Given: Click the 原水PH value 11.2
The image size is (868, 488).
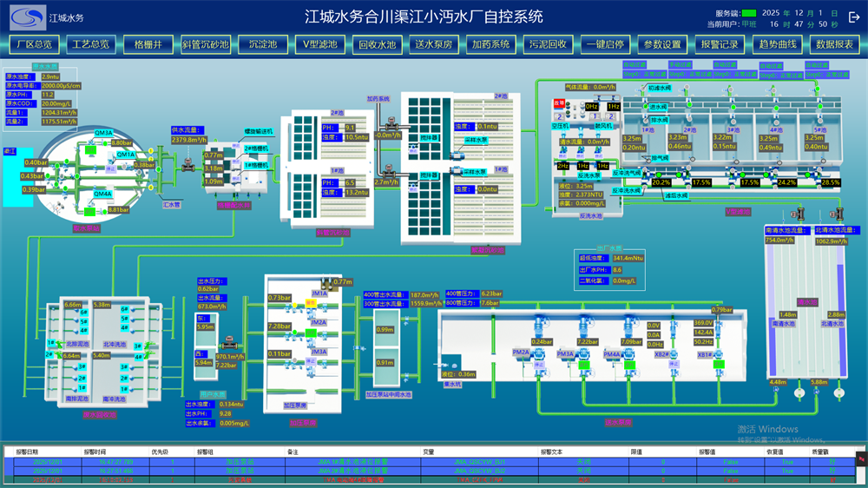Looking at the screenshot, I should 48,95.
